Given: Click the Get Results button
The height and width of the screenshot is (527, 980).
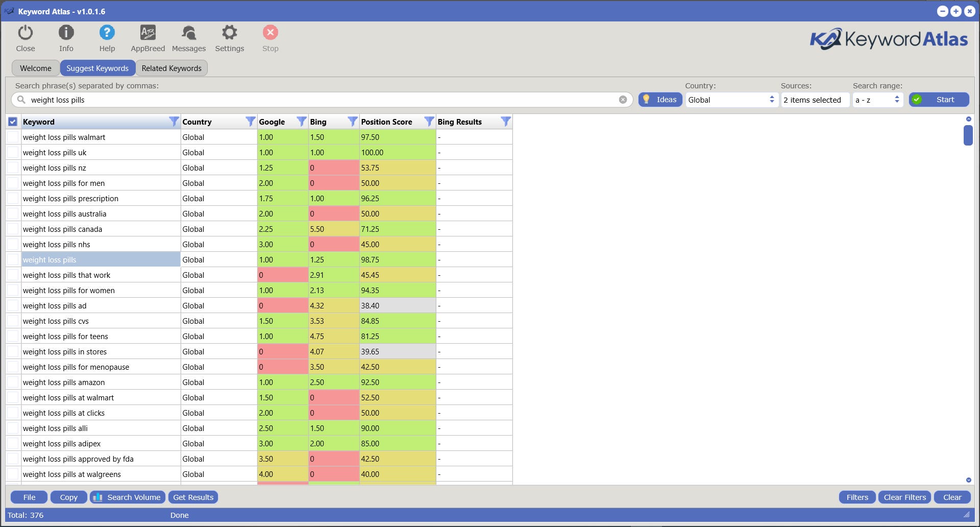Looking at the screenshot, I should [x=193, y=497].
